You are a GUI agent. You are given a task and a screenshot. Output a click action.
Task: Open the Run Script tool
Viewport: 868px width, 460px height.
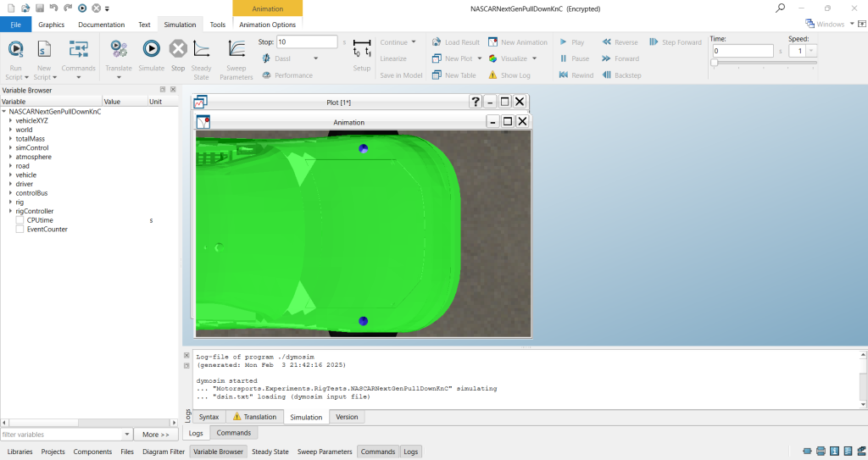point(15,59)
